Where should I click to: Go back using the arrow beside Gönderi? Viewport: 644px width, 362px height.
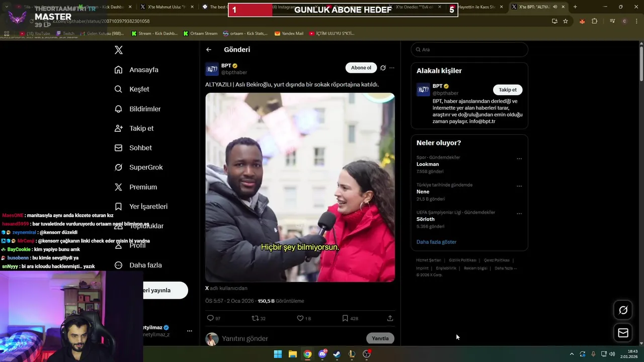209,49
